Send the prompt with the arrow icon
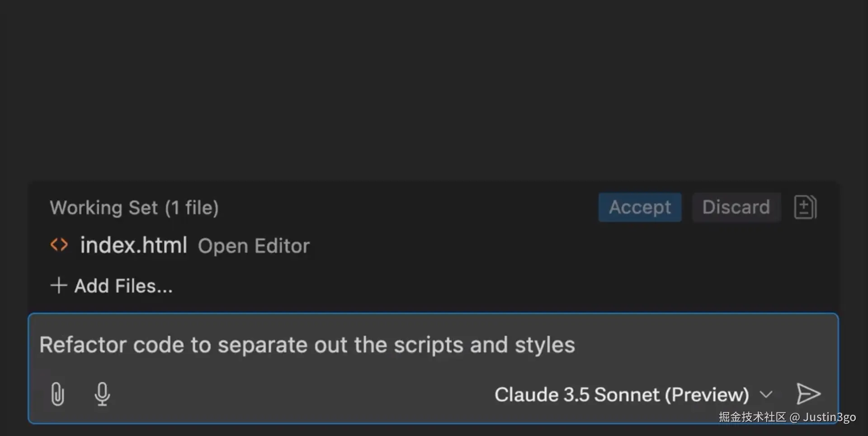 [x=808, y=394]
